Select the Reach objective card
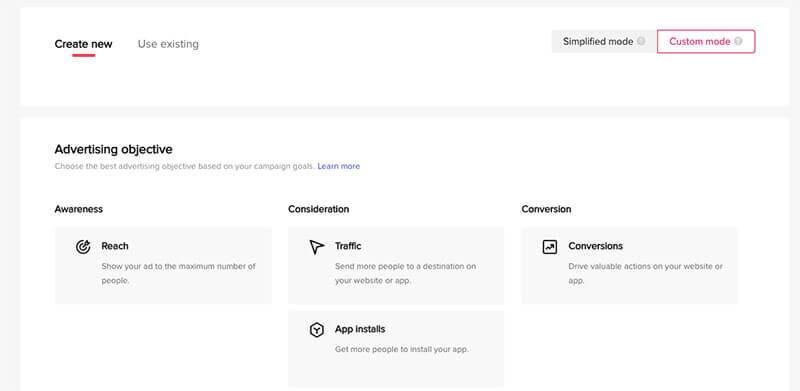The width and height of the screenshot is (800, 391). pyautogui.click(x=163, y=265)
